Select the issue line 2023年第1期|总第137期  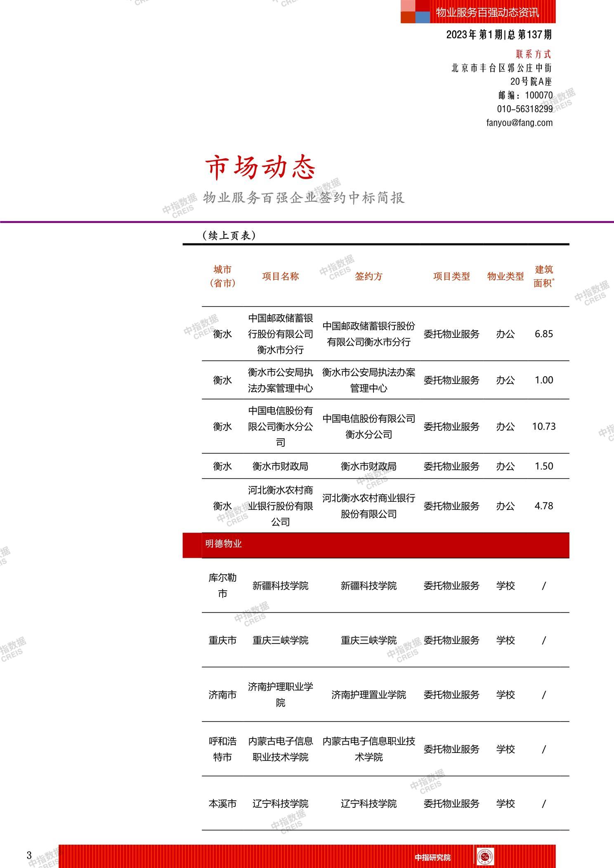tap(499, 35)
